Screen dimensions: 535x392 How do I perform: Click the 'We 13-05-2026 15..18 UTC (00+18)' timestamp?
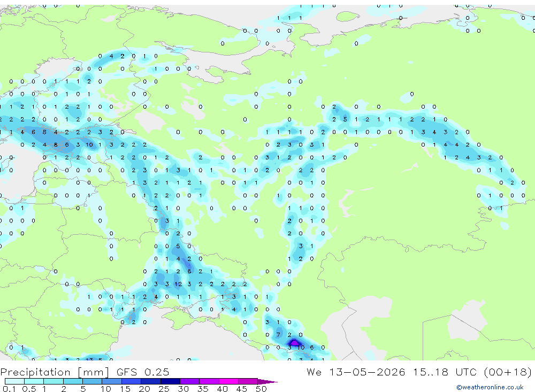(419, 372)
